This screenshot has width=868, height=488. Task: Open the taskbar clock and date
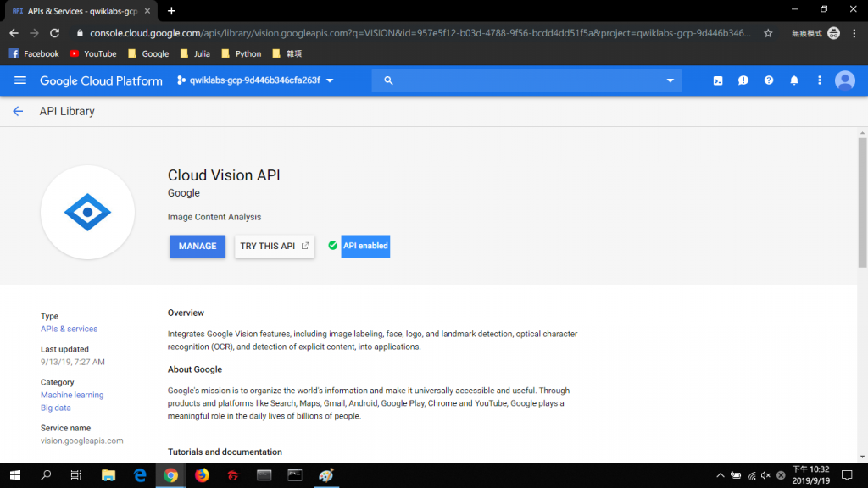811,475
